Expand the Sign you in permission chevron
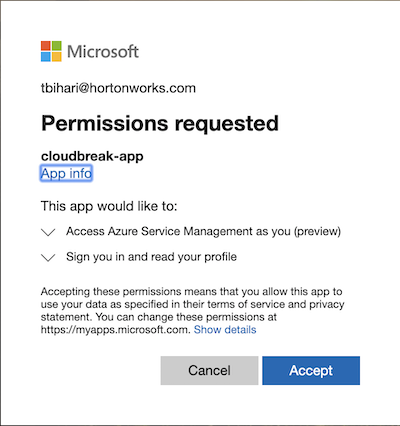The width and height of the screenshot is (400, 426). (x=48, y=257)
